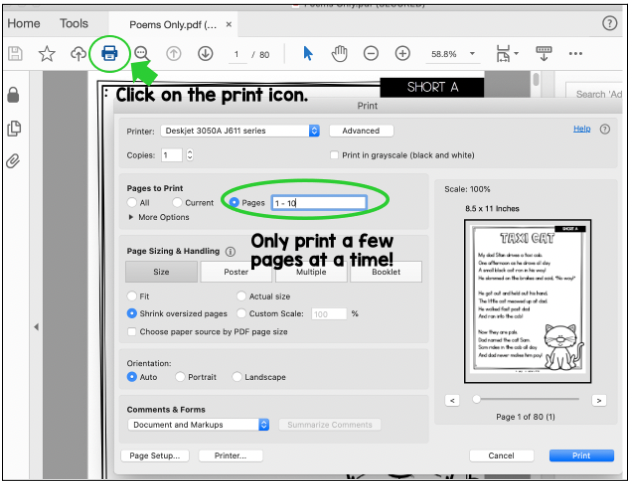This screenshot has height=484, width=632.
Task: Click the Copies number field
Action: [x=172, y=155]
